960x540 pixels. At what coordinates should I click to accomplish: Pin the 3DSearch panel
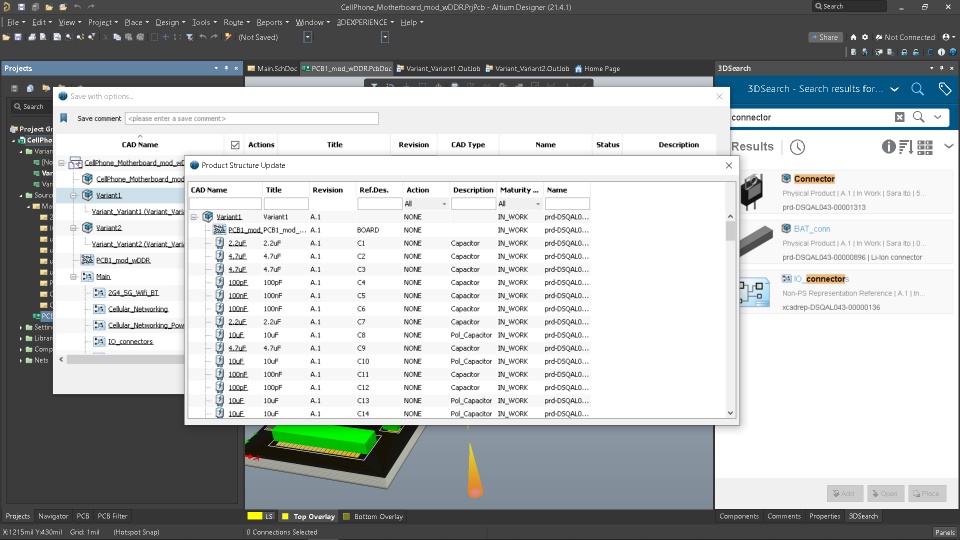(942, 68)
